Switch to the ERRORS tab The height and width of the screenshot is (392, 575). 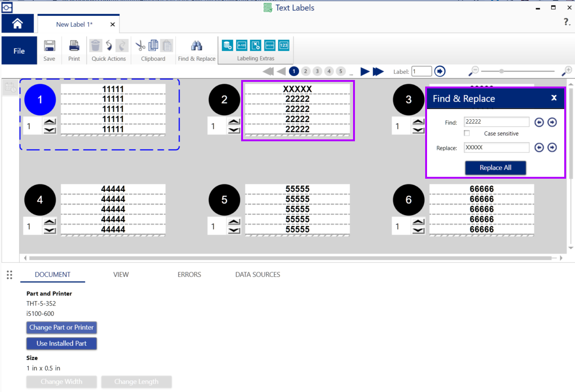pyautogui.click(x=189, y=275)
